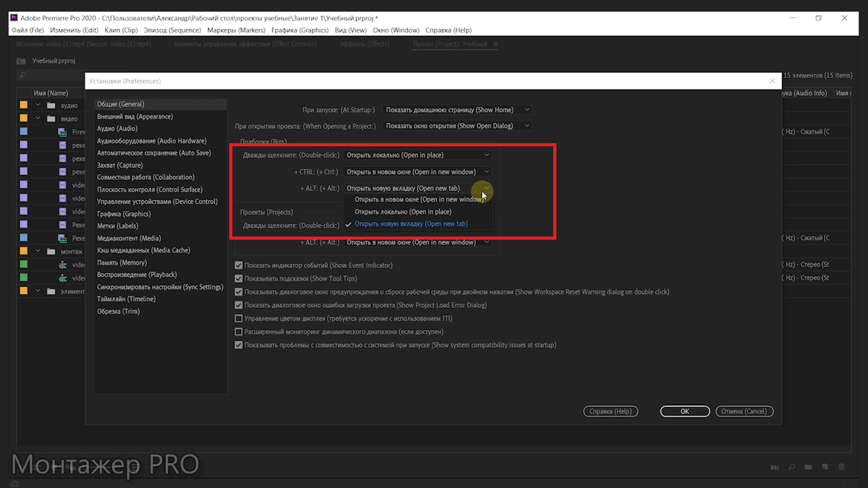The width and height of the screenshot is (868, 488).
Task: Toggle Show Tool Tips checkbox
Action: click(239, 278)
